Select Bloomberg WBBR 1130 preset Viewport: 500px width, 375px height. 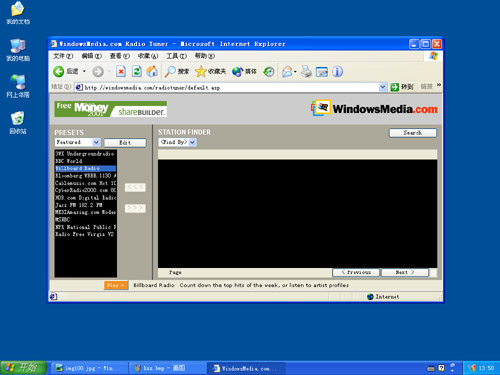click(x=85, y=176)
